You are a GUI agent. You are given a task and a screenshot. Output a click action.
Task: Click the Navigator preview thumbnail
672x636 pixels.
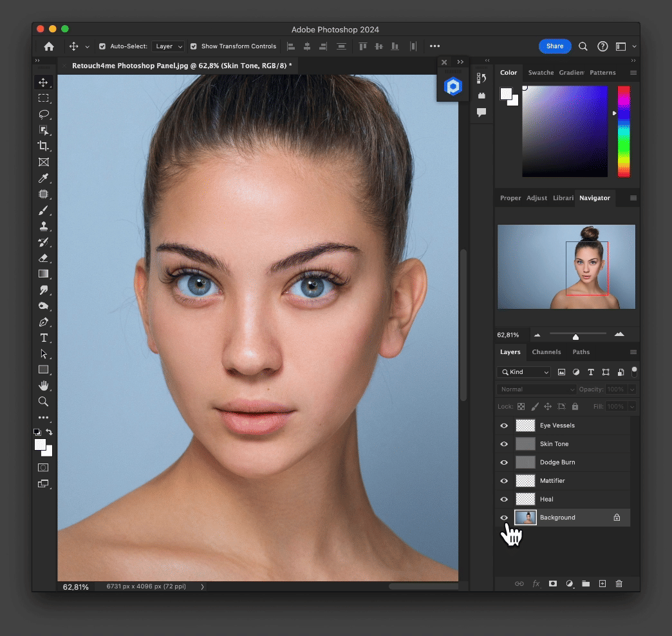566,267
